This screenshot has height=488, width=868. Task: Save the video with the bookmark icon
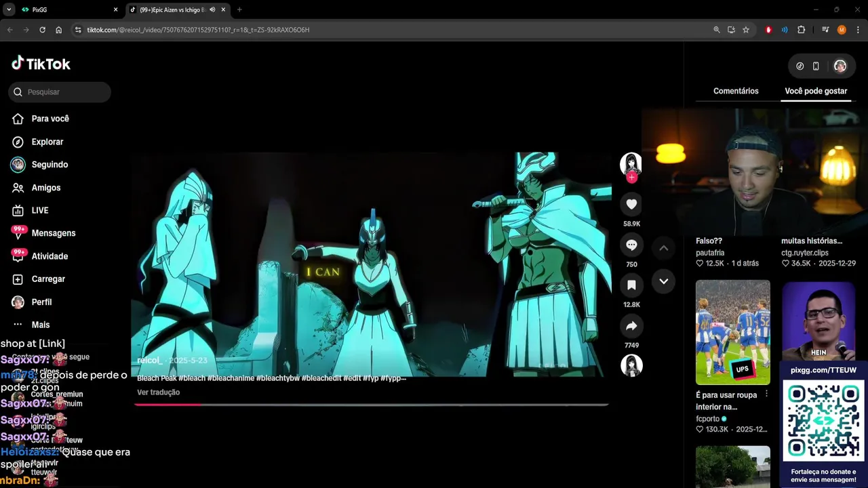click(x=631, y=285)
